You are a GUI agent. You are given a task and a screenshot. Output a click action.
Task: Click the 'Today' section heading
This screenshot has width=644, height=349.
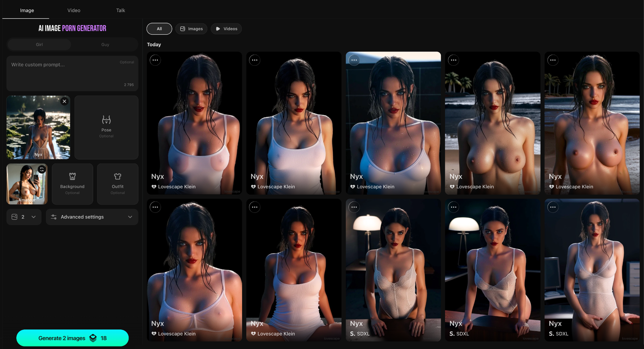pos(154,45)
